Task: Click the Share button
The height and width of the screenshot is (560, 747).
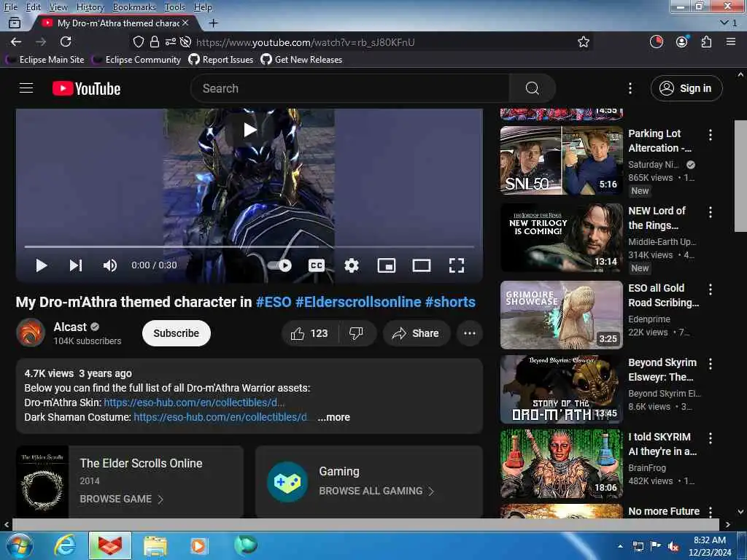Action: [416, 333]
